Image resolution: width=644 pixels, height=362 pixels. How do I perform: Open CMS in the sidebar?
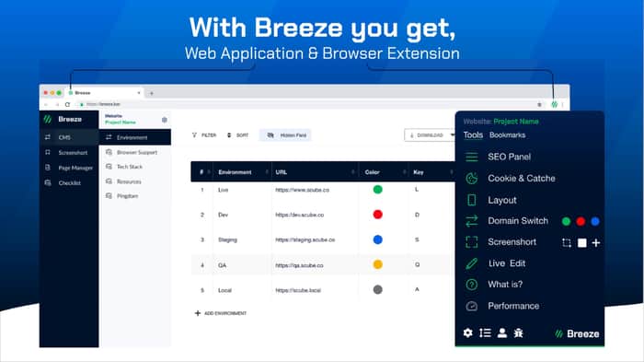pos(69,137)
